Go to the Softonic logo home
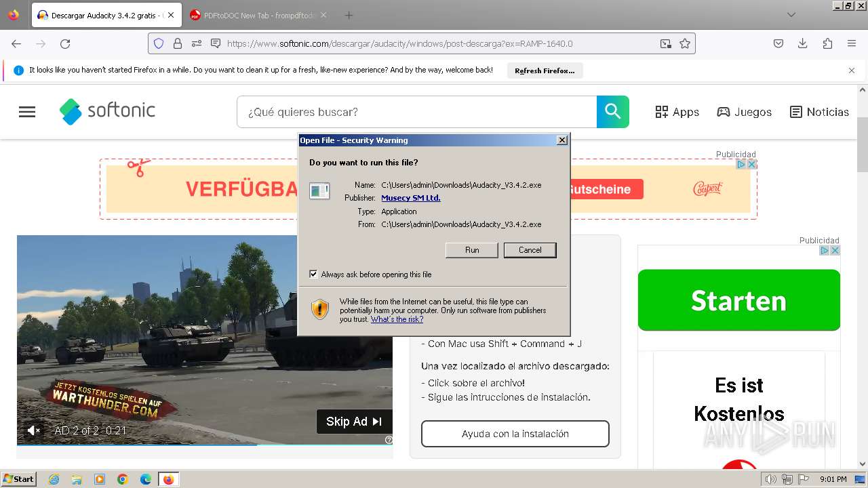 pyautogui.click(x=107, y=111)
